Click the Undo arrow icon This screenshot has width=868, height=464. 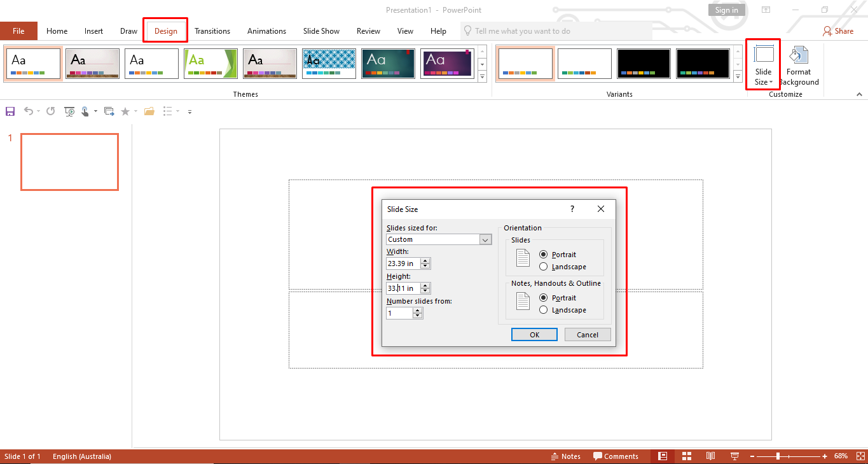pos(28,111)
